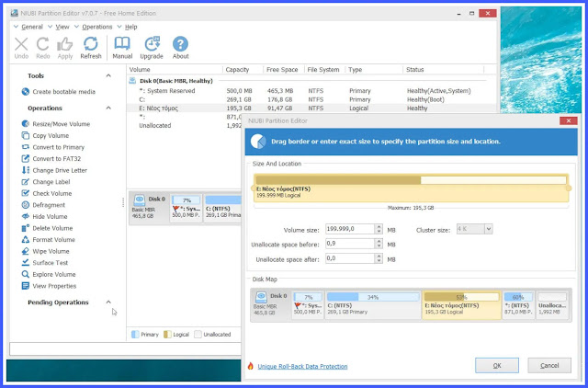
Task: Select Convert to Primary
Action: (53, 147)
